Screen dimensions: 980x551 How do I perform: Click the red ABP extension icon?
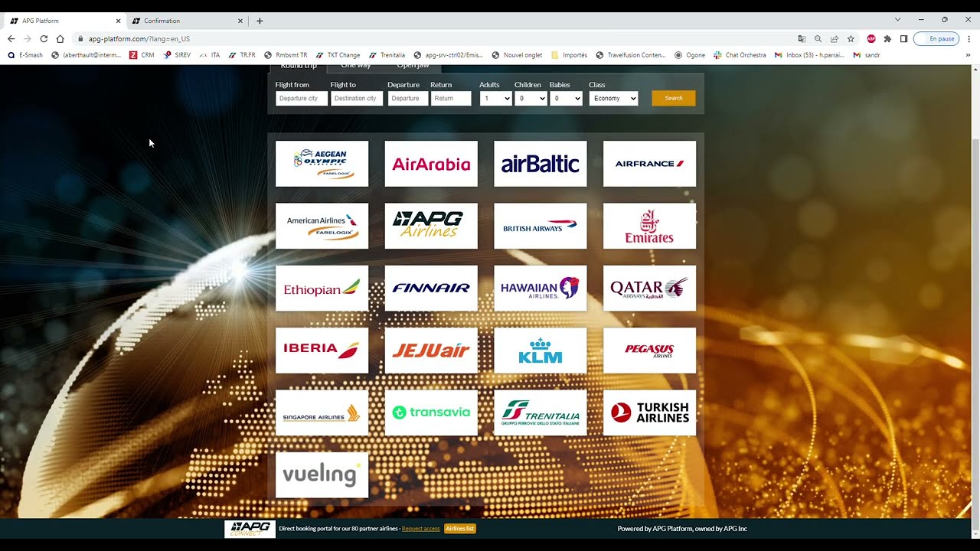click(871, 38)
